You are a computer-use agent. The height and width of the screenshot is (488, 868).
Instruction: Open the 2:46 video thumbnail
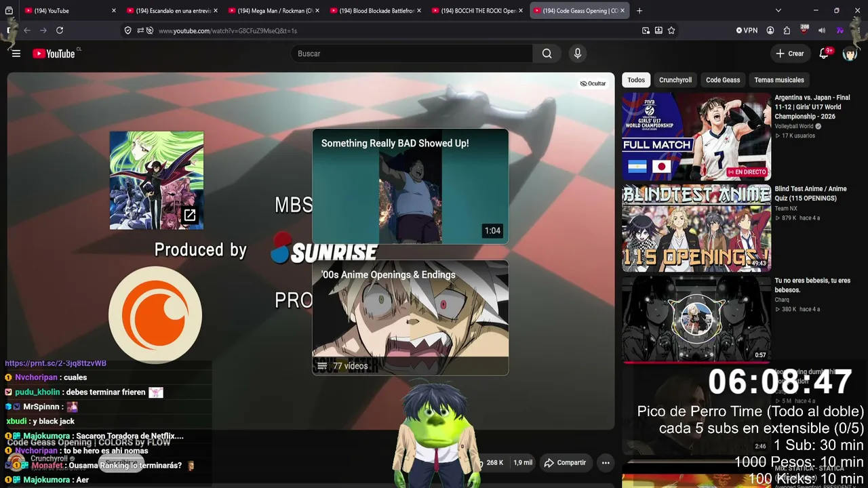click(696, 410)
